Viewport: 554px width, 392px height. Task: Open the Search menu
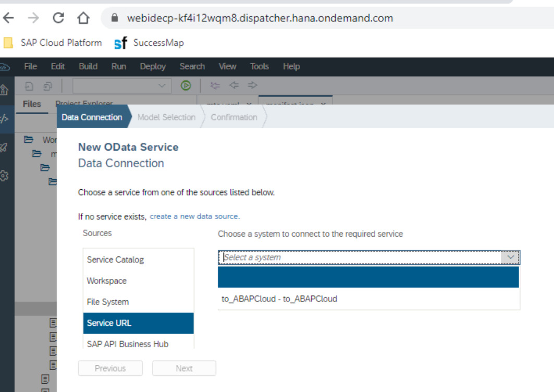point(192,66)
